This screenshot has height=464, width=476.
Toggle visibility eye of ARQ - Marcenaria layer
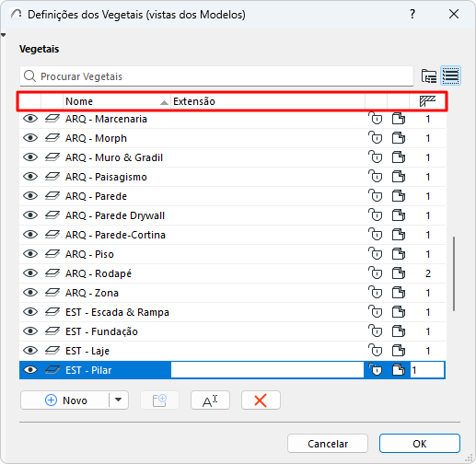(x=30, y=119)
